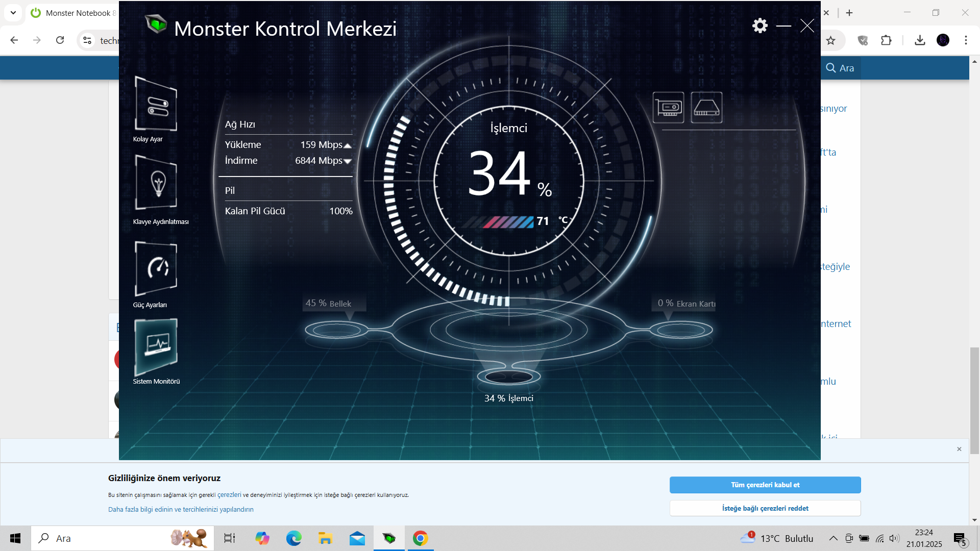
Task: Open the Chrome three-dot menu
Action: coord(966,40)
